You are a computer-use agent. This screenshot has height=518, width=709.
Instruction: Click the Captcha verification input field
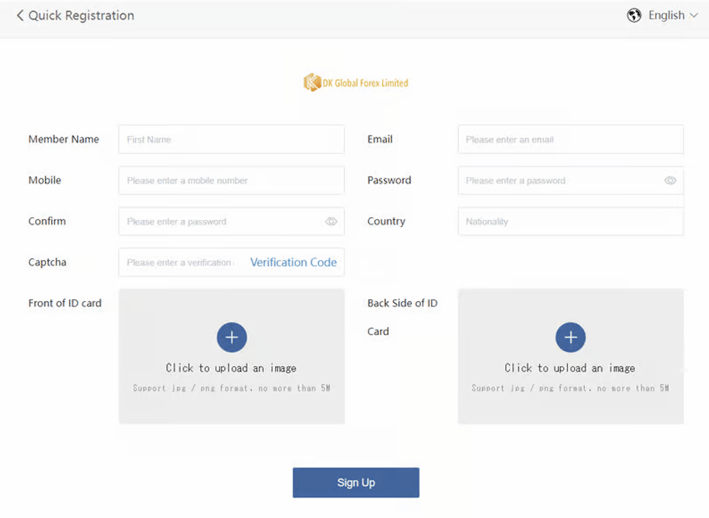(x=181, y=262)
